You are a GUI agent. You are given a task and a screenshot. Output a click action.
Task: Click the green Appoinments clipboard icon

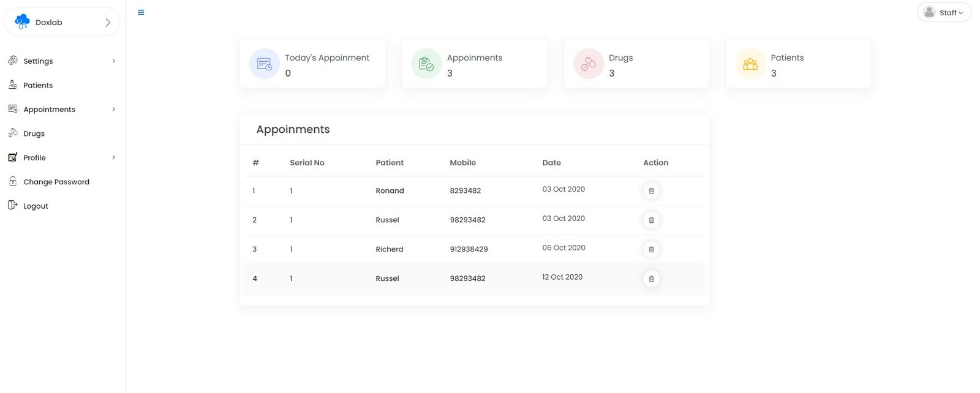click(426, 64)
